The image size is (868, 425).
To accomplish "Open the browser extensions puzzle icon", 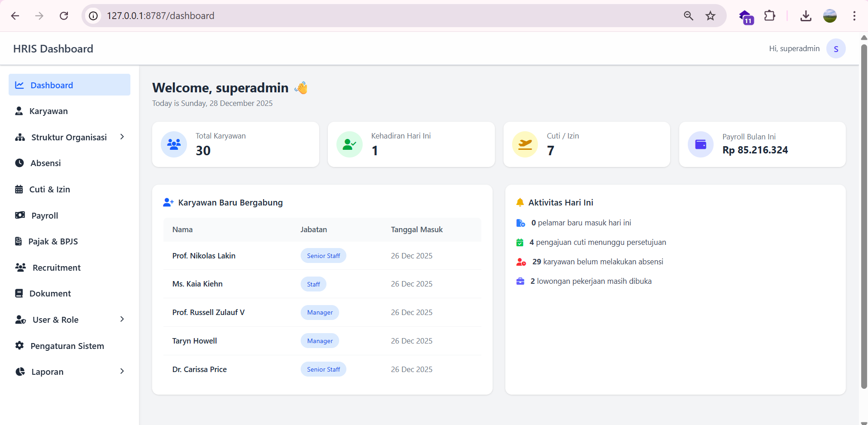I will coord(769,16).
